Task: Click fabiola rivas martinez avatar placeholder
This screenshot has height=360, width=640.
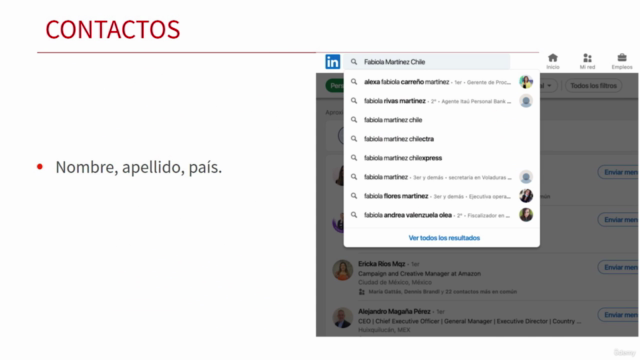Action: tap(526, 101)
